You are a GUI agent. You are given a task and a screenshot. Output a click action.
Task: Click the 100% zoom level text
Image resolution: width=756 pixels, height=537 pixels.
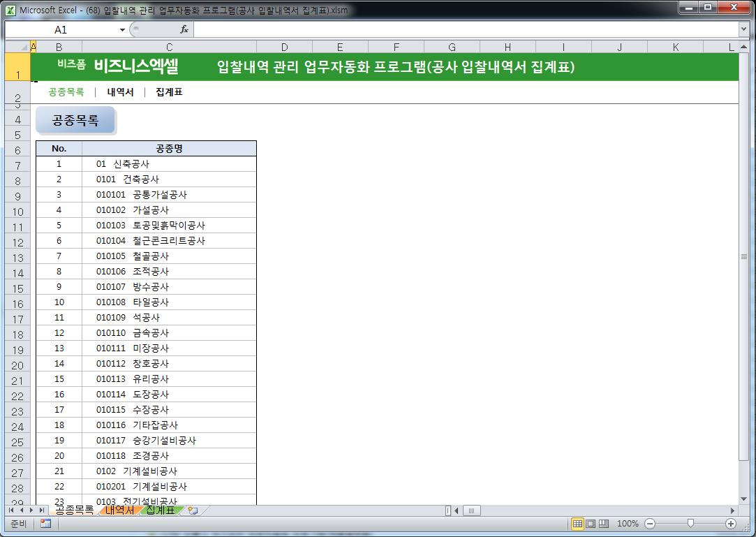coord(628,524)
